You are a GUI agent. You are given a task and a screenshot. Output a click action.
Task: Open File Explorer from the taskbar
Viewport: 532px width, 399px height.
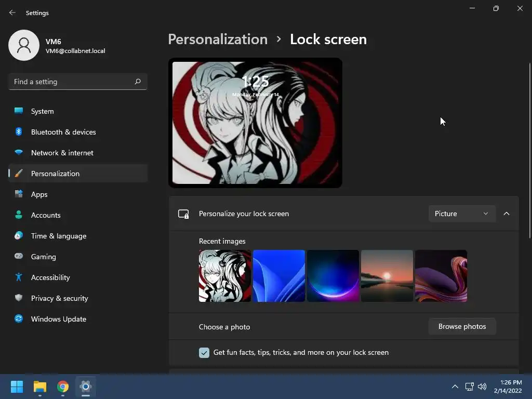point(39,387)
